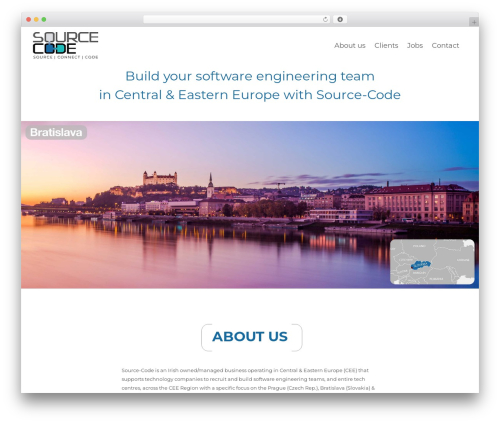The width and height of the screenshot is (500, 423).
Task: Maximize the window using the green dot
Action: [x=44, y=19]
